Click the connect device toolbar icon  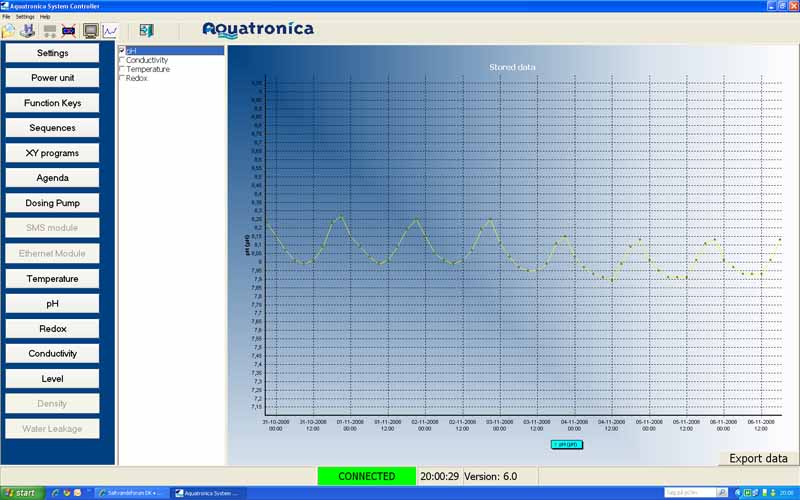[x=50, y=31]
